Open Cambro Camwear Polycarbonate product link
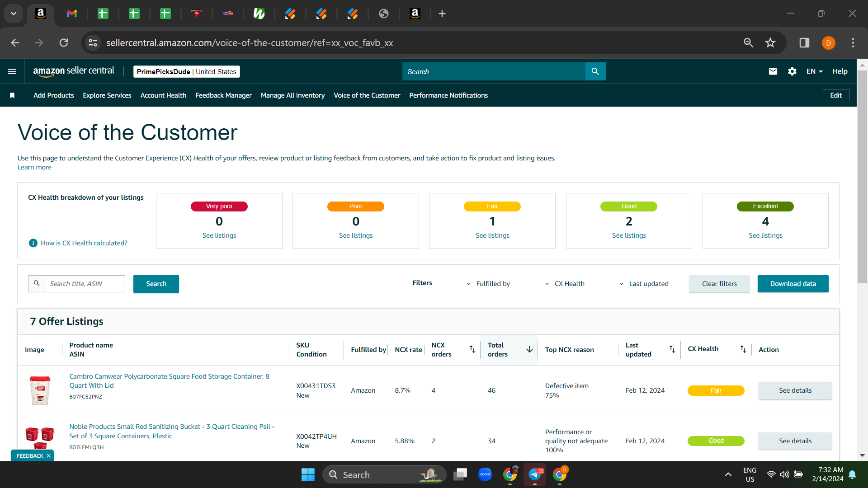Image resolution: width=868 pixels, height=488 pixels. click(x=169, y=381)
